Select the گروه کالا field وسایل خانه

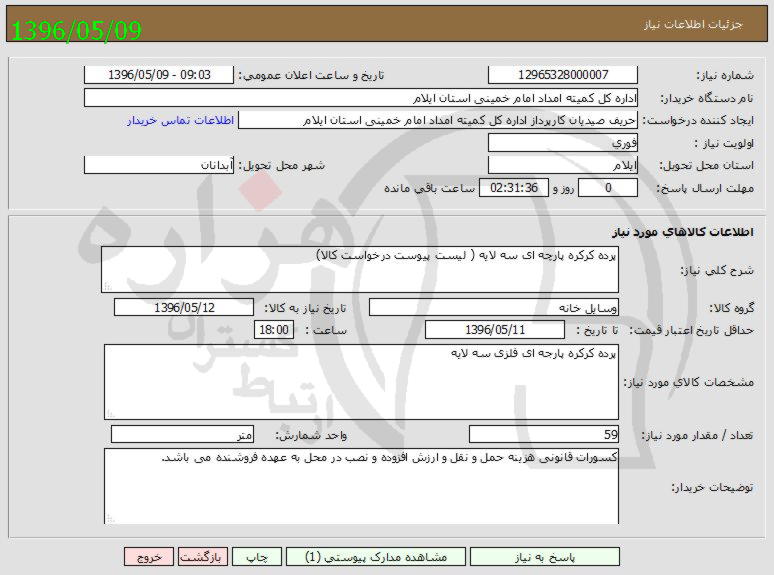tap(494, 308)
